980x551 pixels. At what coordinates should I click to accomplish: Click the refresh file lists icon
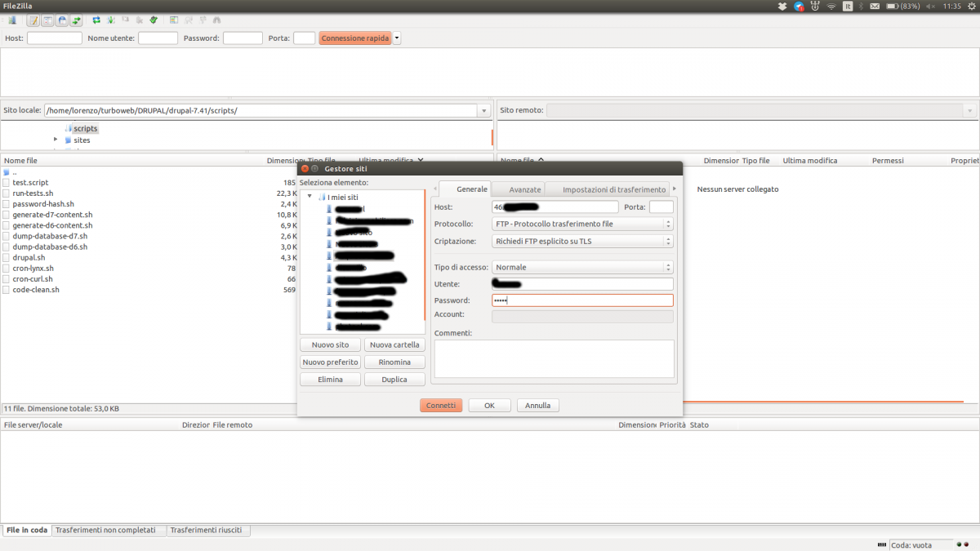(96, 20)
